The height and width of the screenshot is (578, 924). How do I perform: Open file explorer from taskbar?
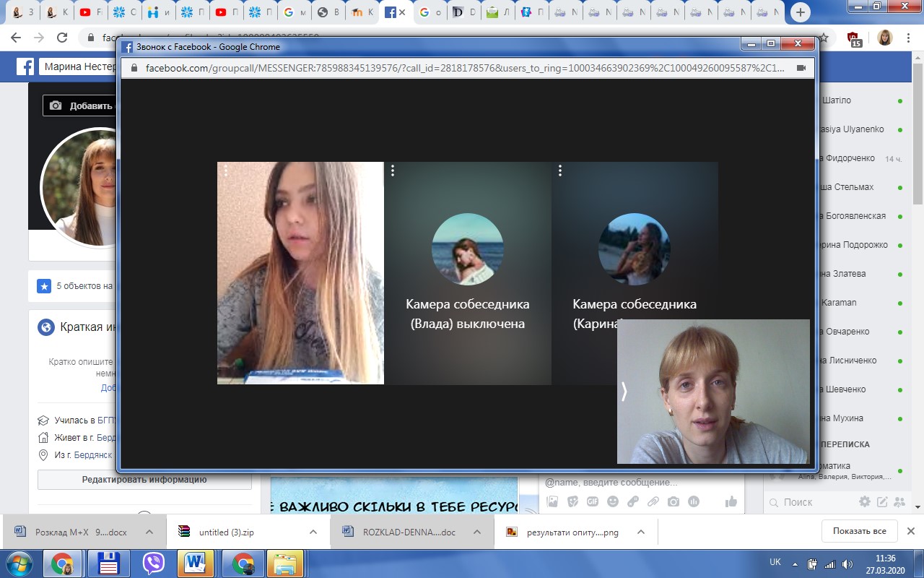click(x=285, y=563)
